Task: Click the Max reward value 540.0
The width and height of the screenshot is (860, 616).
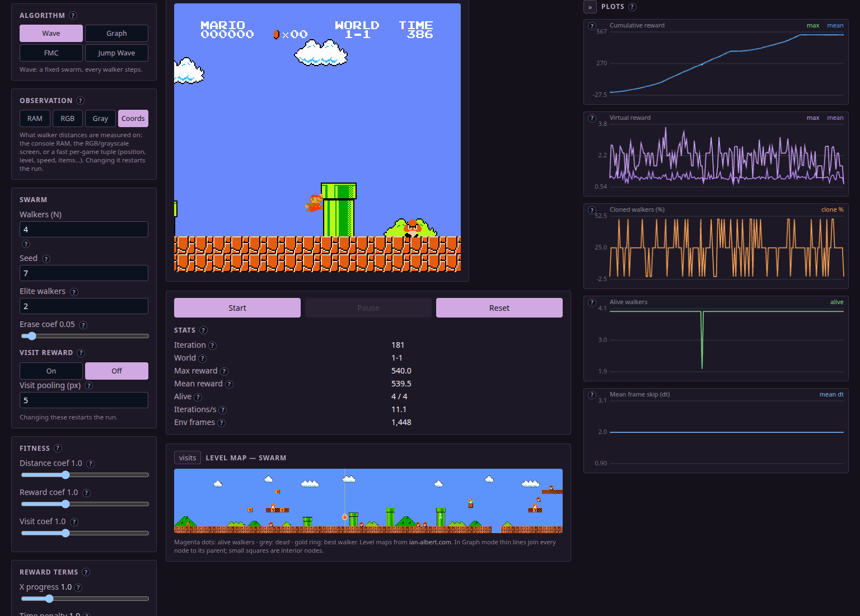Action: [x=401, y=371]
